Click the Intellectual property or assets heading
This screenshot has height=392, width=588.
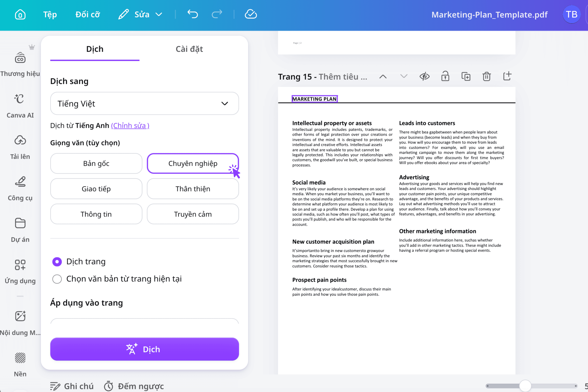tap(332, 123)
